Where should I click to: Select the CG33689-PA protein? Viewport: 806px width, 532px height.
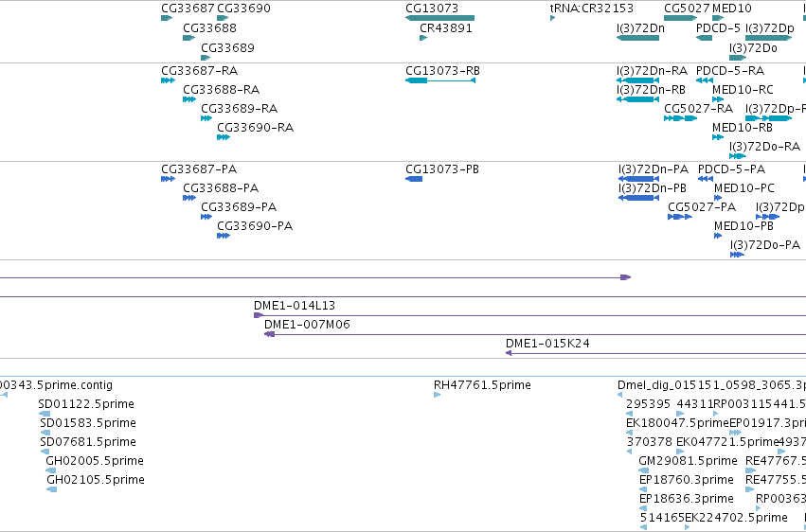(x=206, y=217)
